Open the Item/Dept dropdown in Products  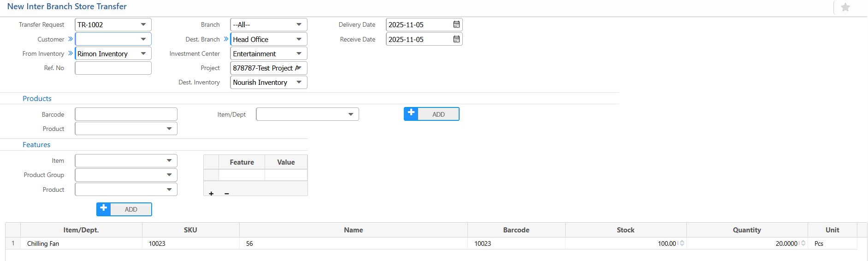click(x=350, y=114)
